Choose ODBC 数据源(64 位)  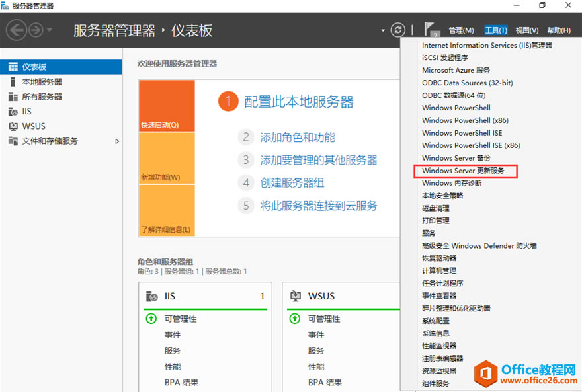[x=454, y=95]
